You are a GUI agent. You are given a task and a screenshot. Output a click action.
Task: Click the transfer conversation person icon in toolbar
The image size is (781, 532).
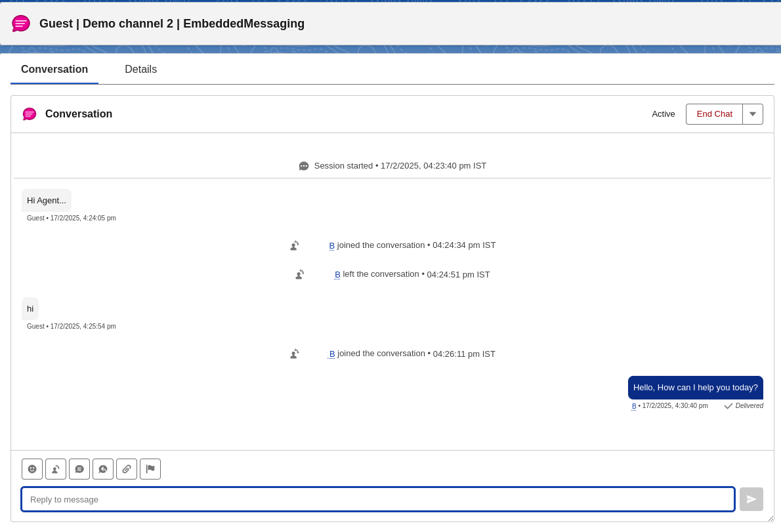pyautogui.click(x=56, y=469)
